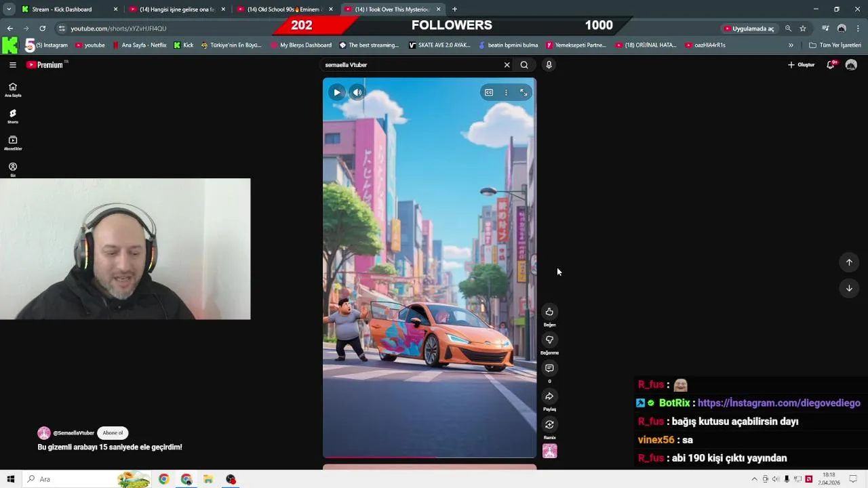Open the YouTube hamburger guide menu
868x488 pixels.
tap(13, 65)
